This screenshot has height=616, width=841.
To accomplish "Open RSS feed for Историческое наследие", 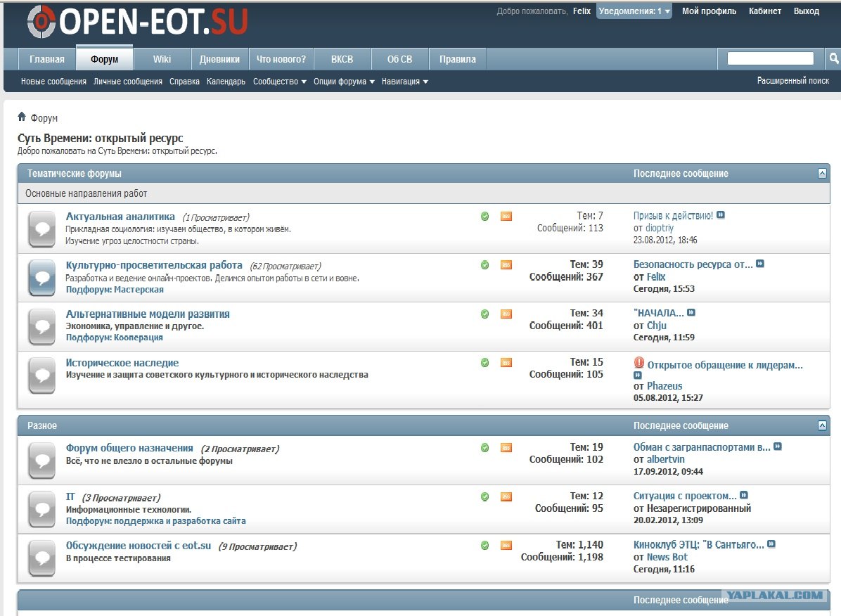I will pos(506,363).
